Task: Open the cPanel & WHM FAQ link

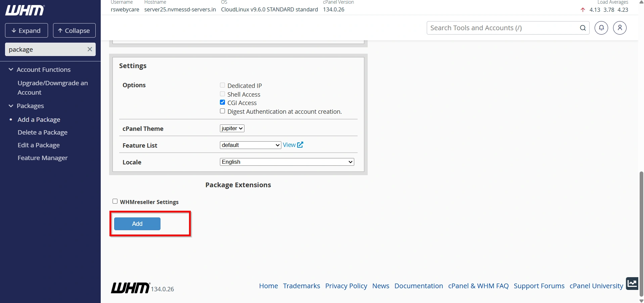Action: [478, 286]
